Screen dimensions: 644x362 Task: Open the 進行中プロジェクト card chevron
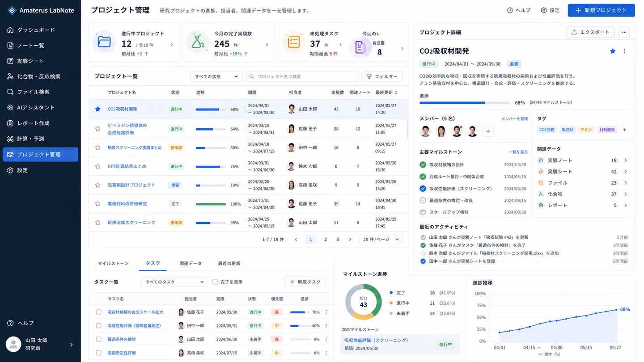172,45
